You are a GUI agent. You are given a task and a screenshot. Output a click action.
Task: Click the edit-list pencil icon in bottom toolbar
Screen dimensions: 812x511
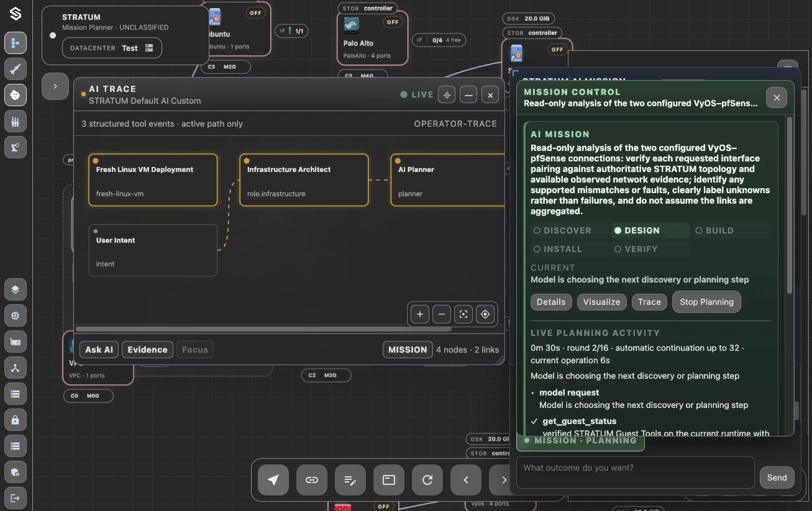(x=350, y=479)
